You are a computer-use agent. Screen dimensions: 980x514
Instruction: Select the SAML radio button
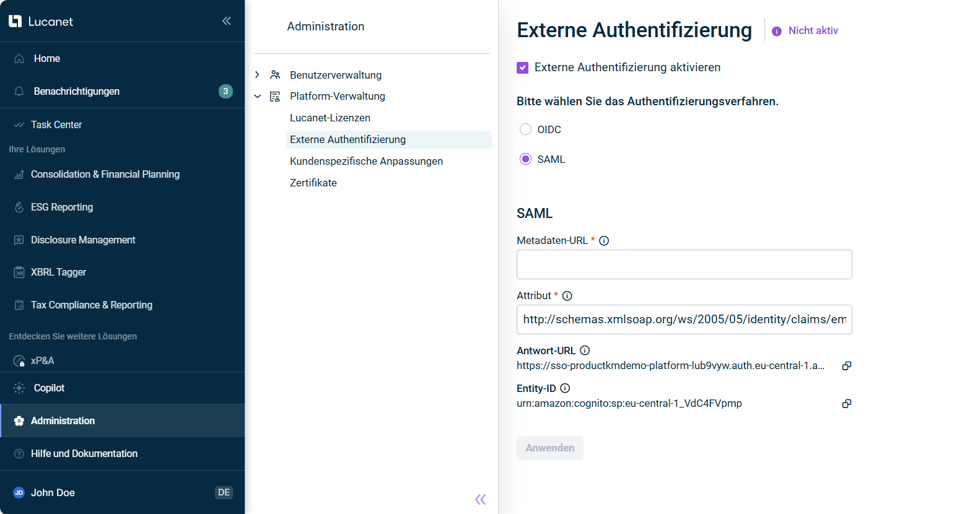(525, 159)
